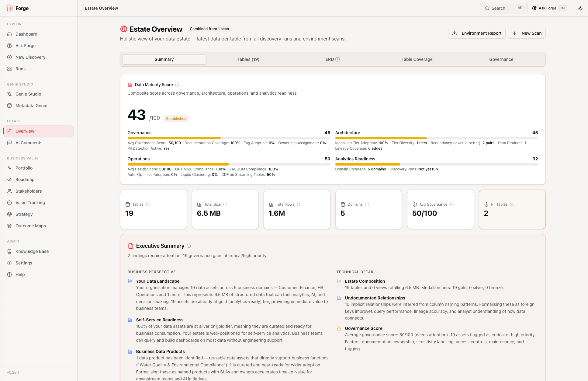
Task: Go to AI Comments page
Action: tap(39, 143)
